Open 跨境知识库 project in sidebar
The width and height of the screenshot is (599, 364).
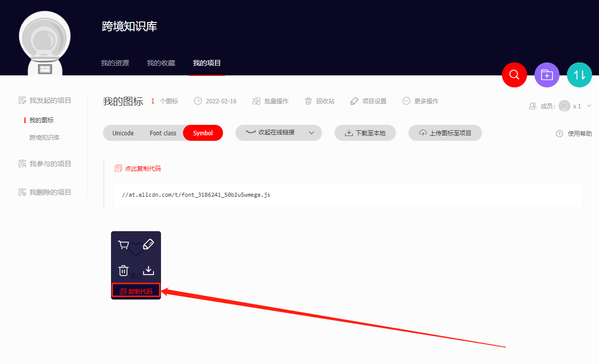[x=44, y=138]
